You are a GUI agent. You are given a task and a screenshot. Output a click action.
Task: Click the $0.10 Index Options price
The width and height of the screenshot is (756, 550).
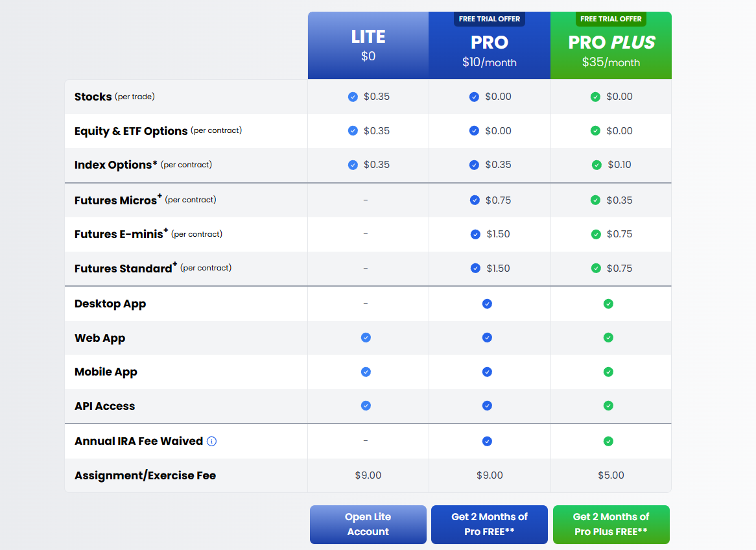(619, 165)
